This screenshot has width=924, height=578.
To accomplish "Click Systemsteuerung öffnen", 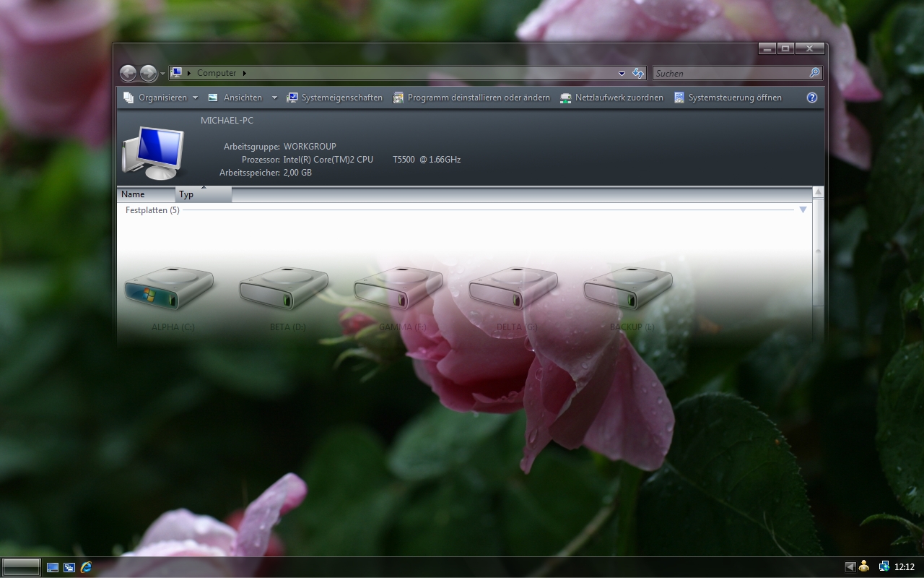I will (728, 98).
